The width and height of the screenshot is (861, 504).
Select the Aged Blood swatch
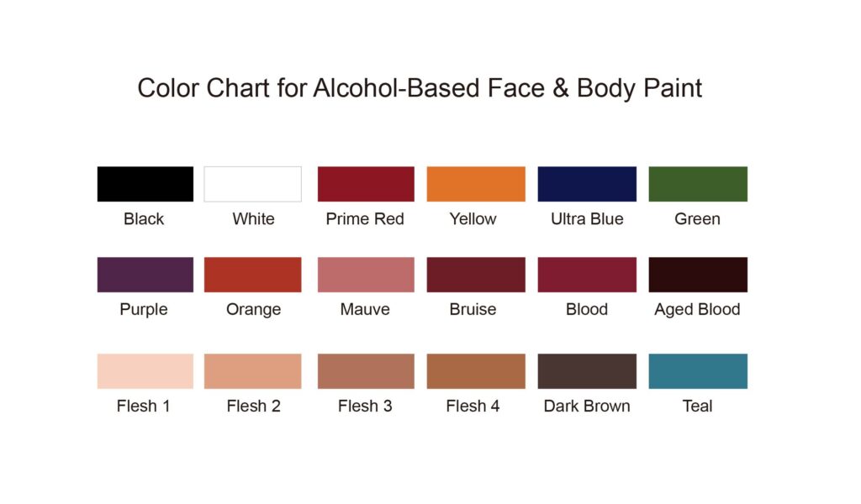click(698, 275)
